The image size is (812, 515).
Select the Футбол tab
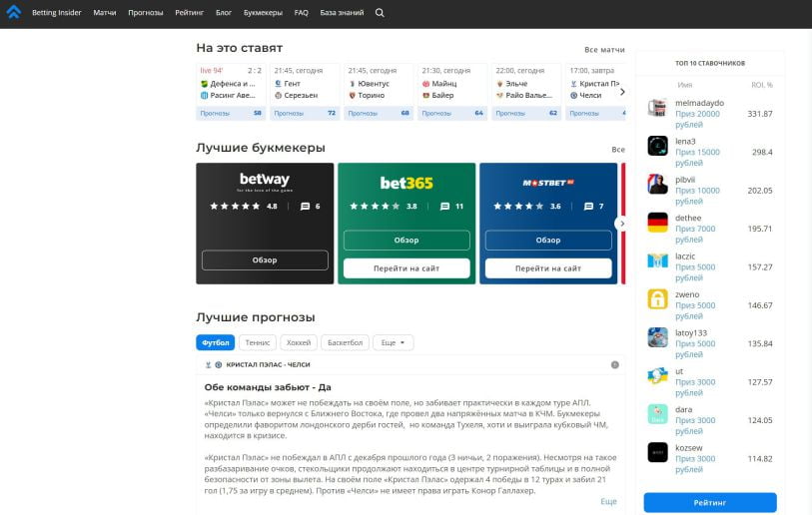pyautogui.click(x=216, y=342)
